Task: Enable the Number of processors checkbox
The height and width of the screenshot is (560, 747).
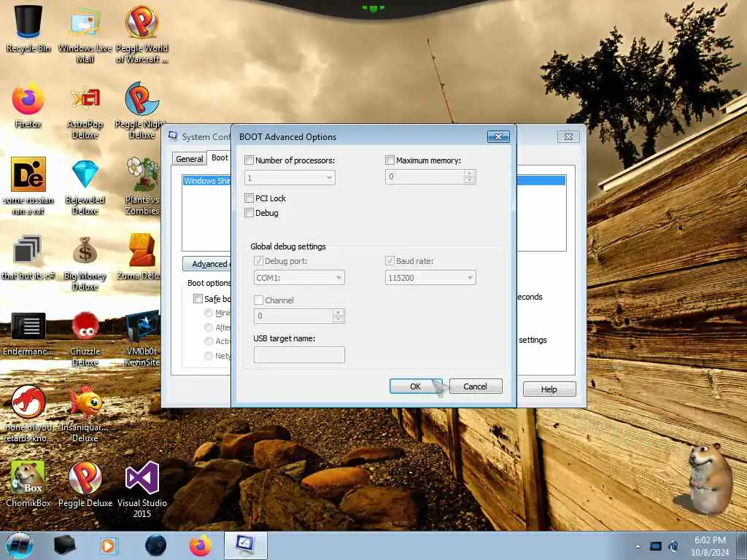Action: coord(249,160)
